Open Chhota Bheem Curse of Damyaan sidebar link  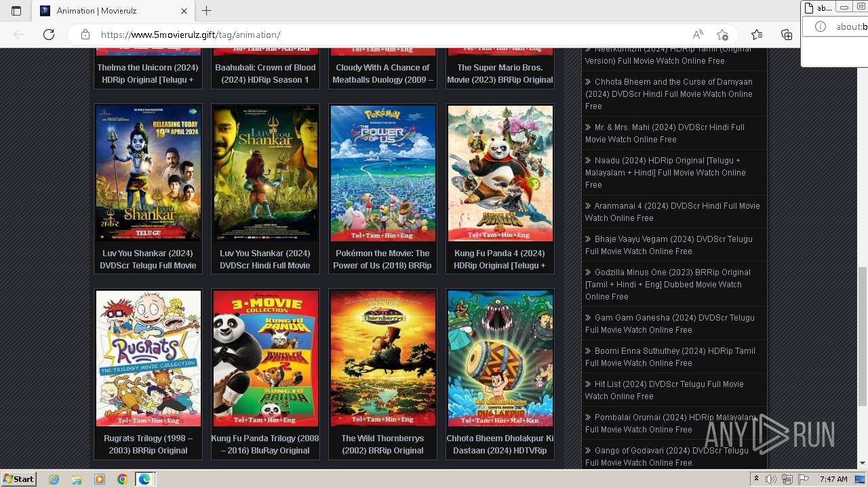(669, 94)
